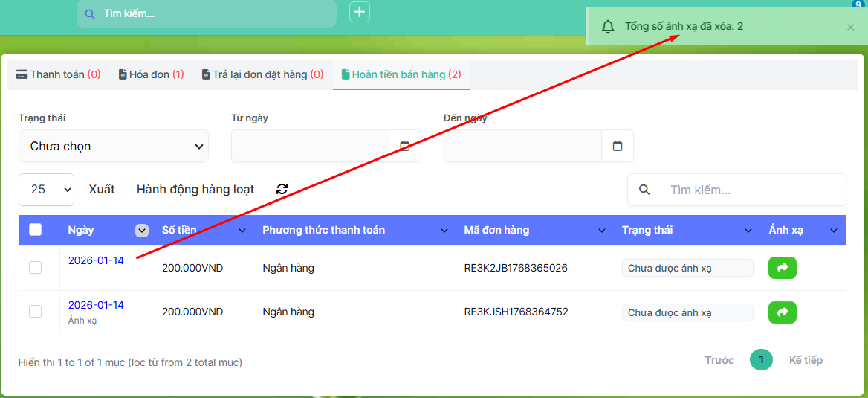The height and width of the screenshot is (398, 868).
Task: Check the row for order RE3KJSH1768364752
Action: (36, 312)
